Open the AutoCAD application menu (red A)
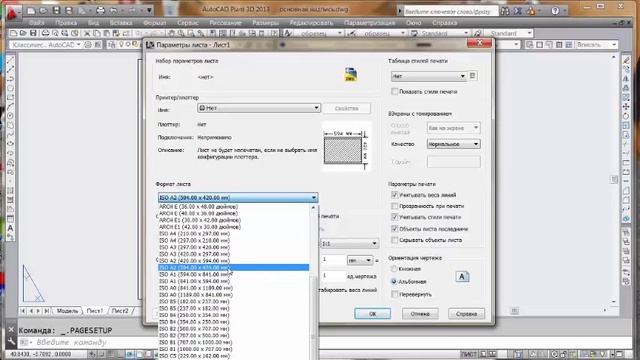This screenshot has width=640, height=360. click(x=13, y=12)
